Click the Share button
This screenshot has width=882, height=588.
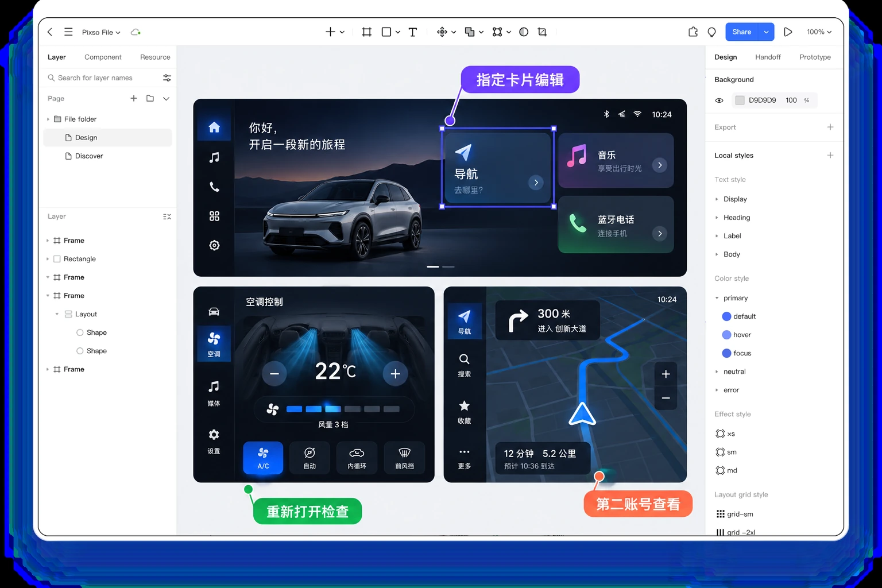coord(742,32)
